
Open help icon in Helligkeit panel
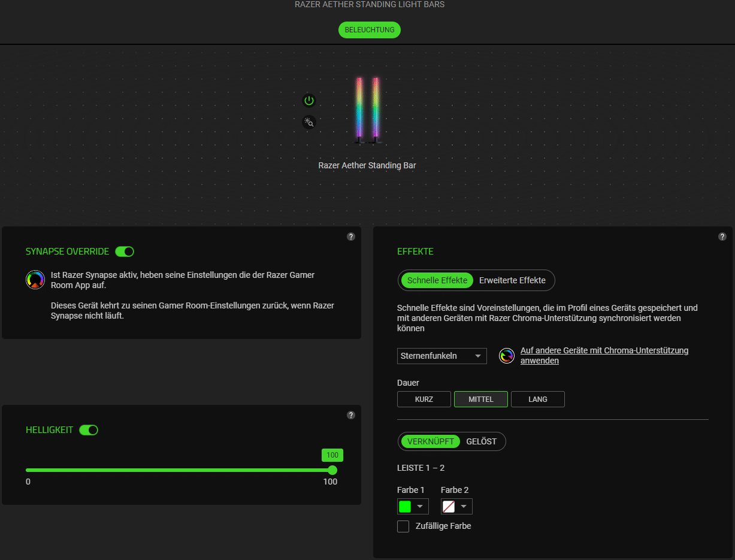[x=351, y=415]
